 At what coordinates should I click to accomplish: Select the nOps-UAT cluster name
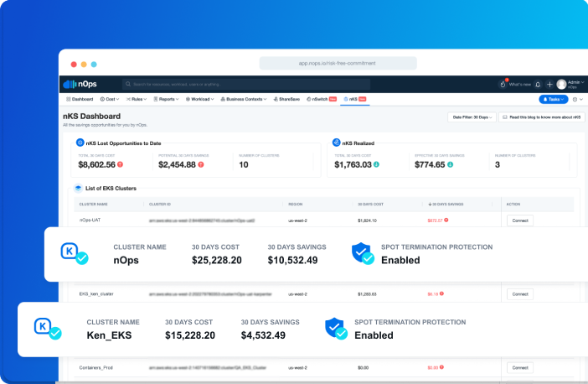[90, 221]
